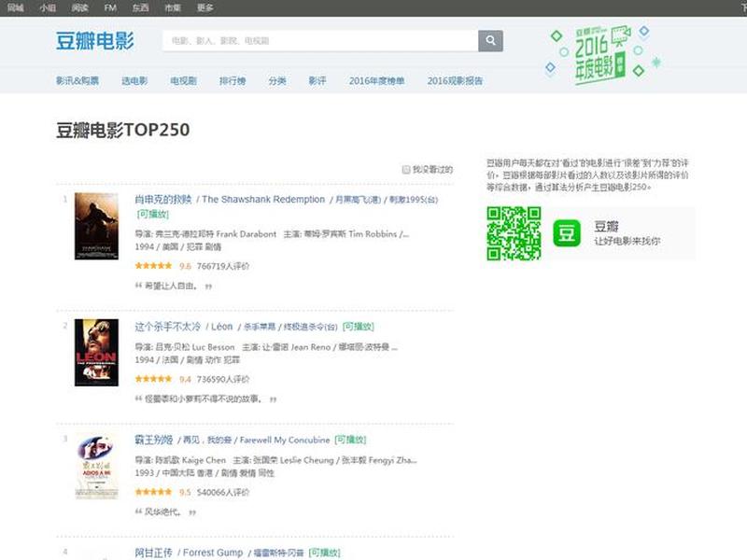Go to the 影评 tab
747x560 pixels.
tap(317, 81)
